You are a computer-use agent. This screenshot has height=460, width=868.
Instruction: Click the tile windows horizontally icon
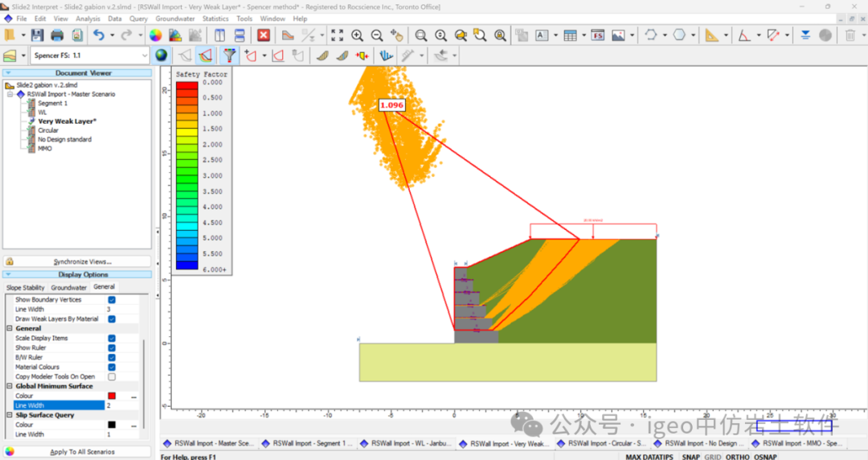pyautogui.click(x=240, y=35)
